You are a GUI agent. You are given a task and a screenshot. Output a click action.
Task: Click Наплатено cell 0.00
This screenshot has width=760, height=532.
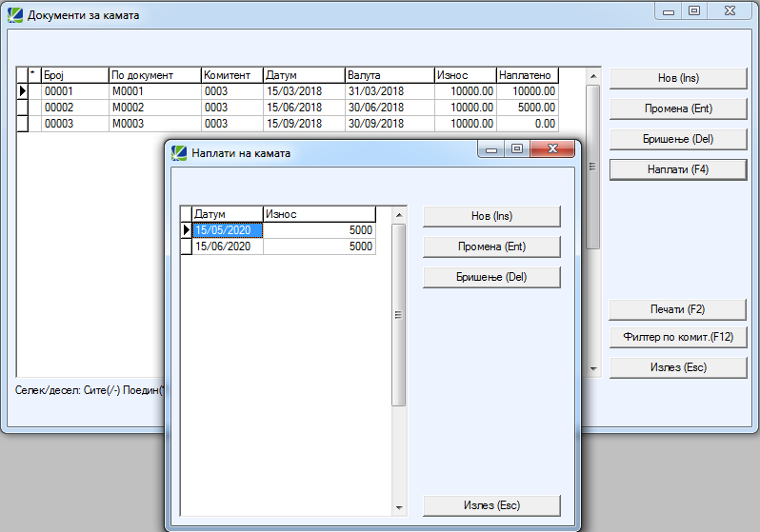click(528, 124)
